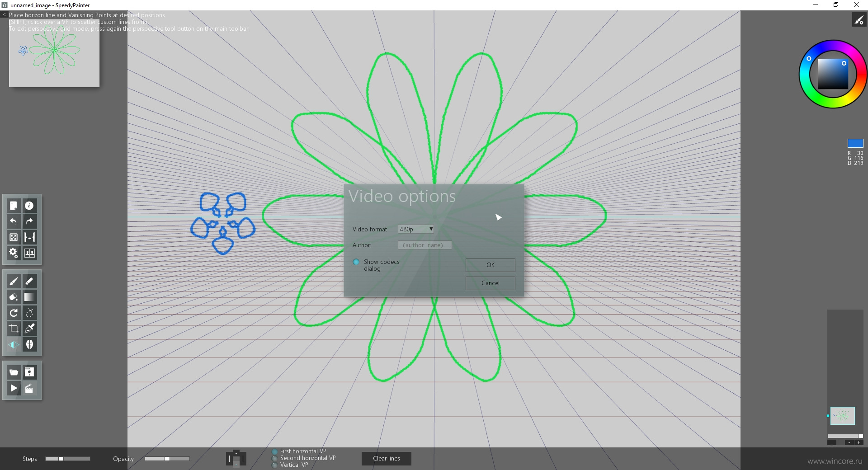The height and width of the screenshot is (470, 868).
Task: Select the paint brush tool
Action: tap(14, 281)
